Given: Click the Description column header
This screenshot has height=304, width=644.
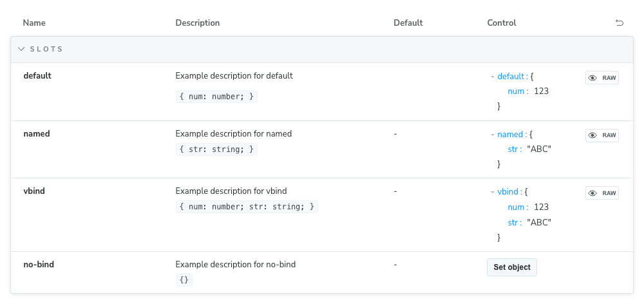Looking at the screenshot, I should pyautogui.click(x=198, y=23).
